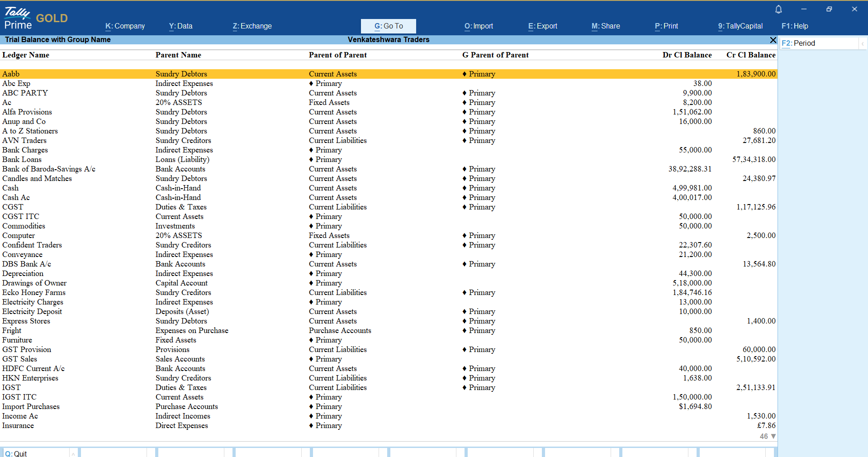
Task: Open the Go To menu
Action: coord(388,26)
